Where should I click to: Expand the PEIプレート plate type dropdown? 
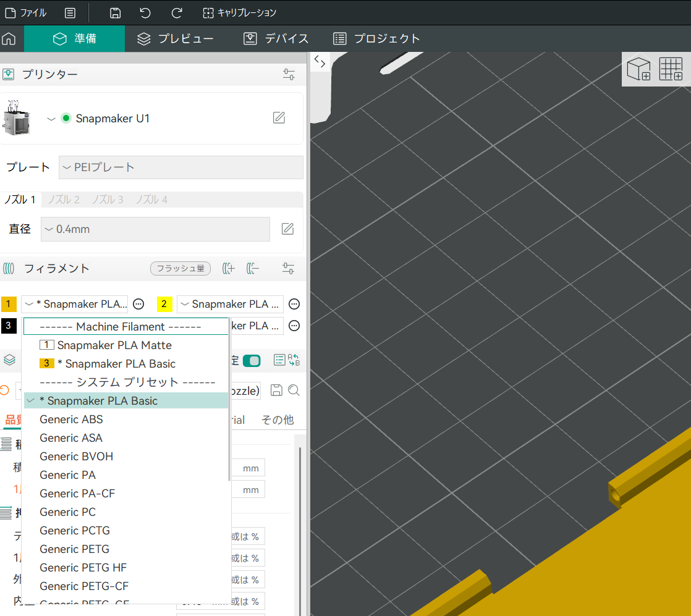(x=180, y=167)
